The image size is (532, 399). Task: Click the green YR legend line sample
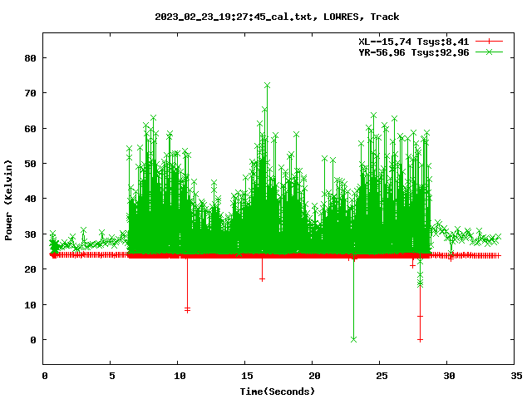pyautogui.click(x=489, y=52)
